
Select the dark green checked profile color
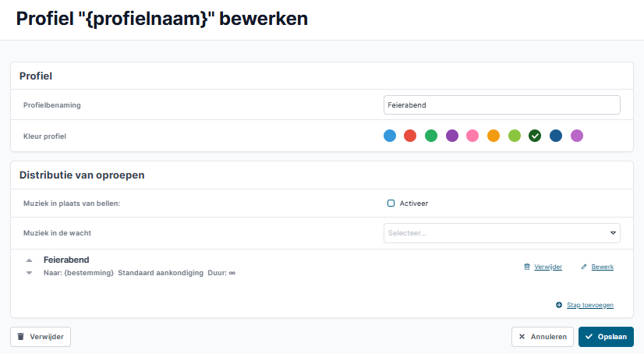(x=535, y=136)
